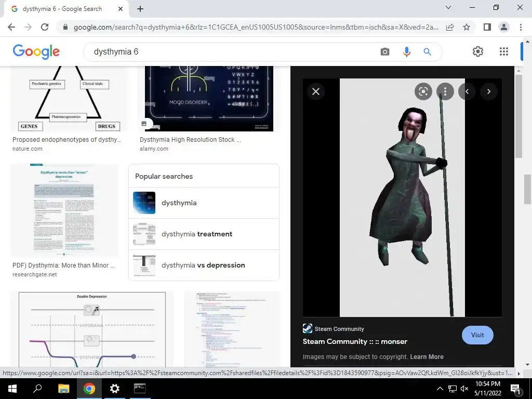The width and height of the screenshot is (532, 399).
Task: Open the notification center icon
Action: coord(516,390)
